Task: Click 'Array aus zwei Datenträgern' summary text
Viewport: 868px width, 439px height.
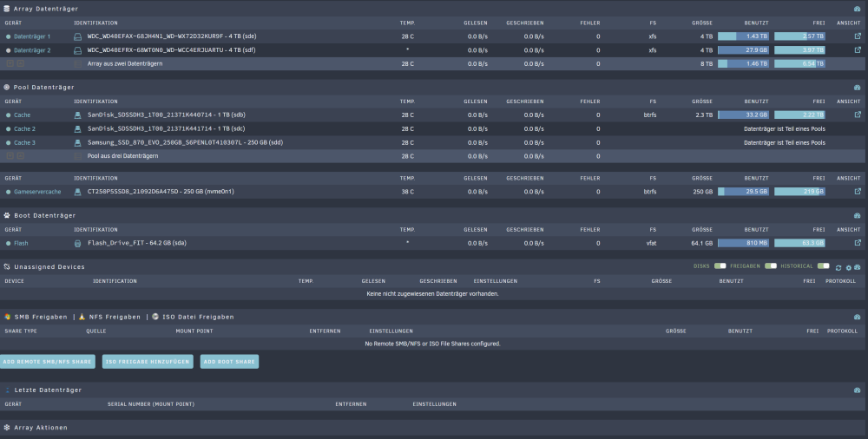Action: [125, 63]
